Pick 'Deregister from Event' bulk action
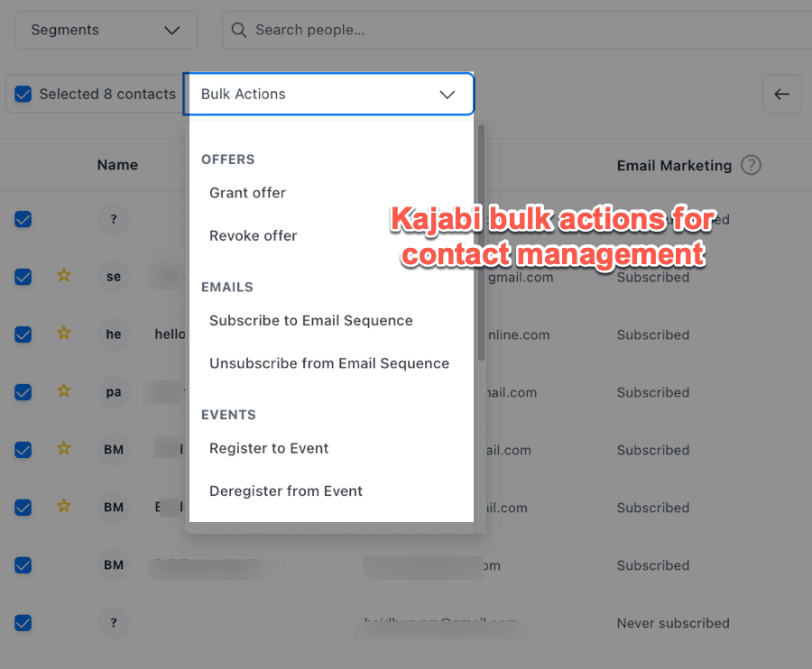This screenshot has width=812, height=669. click(286, 491)
